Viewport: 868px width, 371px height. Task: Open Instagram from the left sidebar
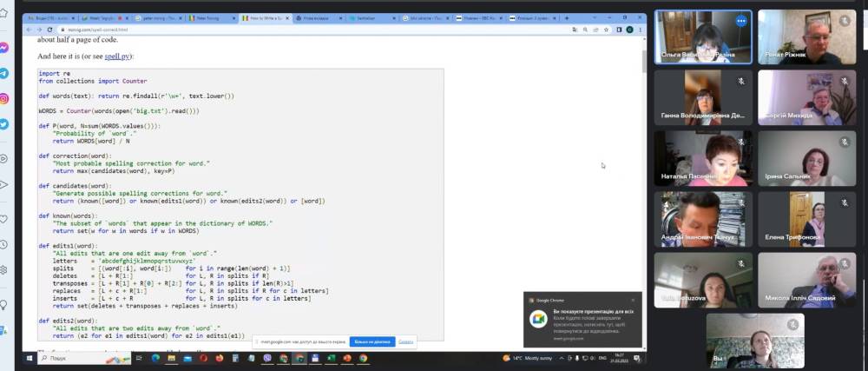click(x=4, y=99)
